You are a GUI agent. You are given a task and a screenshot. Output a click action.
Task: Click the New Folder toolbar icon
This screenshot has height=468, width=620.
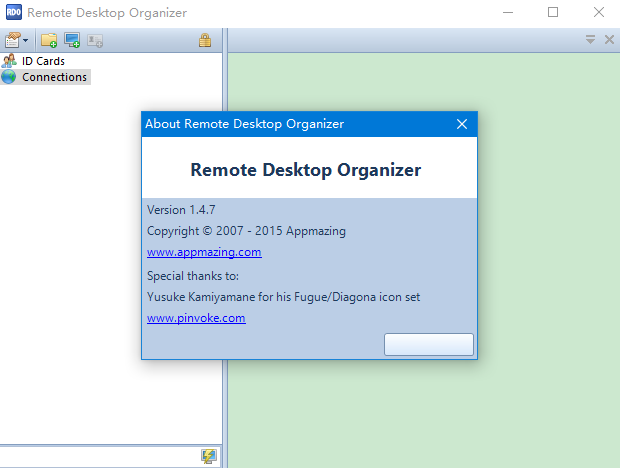click(x=49, y=40)
